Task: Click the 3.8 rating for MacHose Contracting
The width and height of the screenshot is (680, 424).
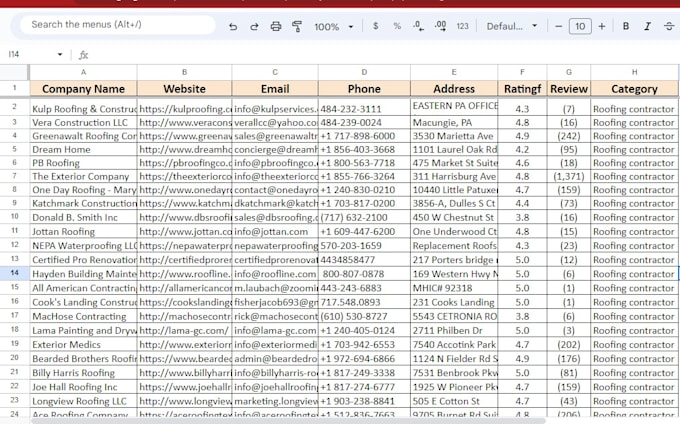Action: tap(523, 316)
